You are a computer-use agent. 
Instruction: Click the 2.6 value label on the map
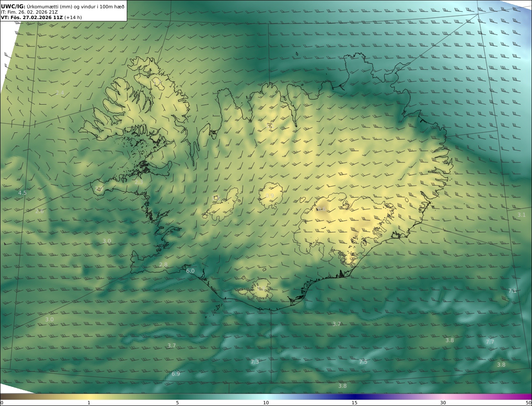coord(39,211)
